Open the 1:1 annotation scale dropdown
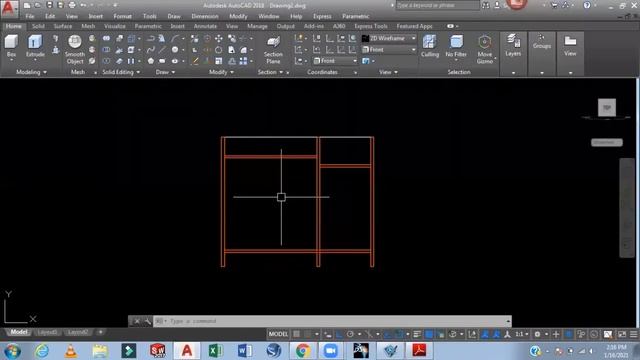The height and width of the screenshot is (360, 640). point(521,334)
